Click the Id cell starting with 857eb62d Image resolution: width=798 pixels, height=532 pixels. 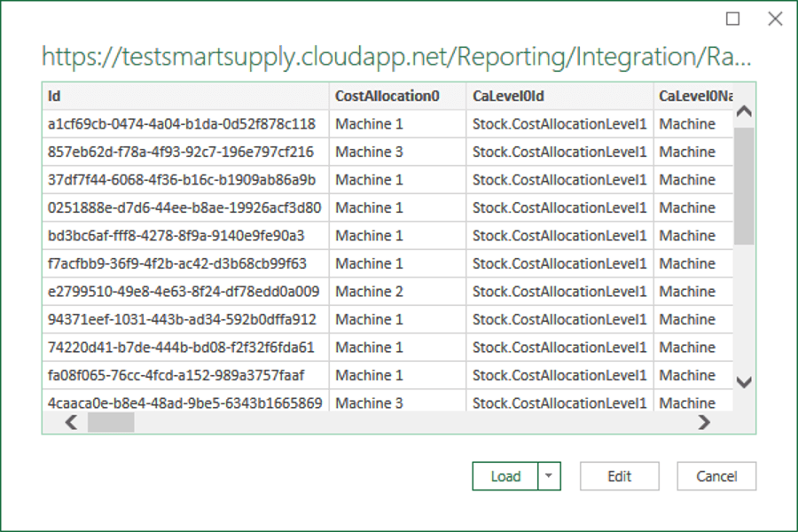coord(181,152)
